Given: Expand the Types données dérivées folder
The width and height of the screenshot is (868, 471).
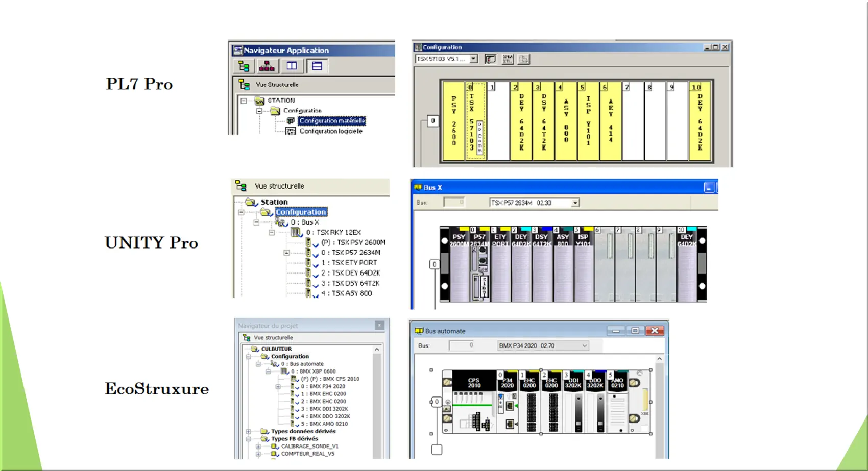Looking at the screenshot, I should coord(249,432).
